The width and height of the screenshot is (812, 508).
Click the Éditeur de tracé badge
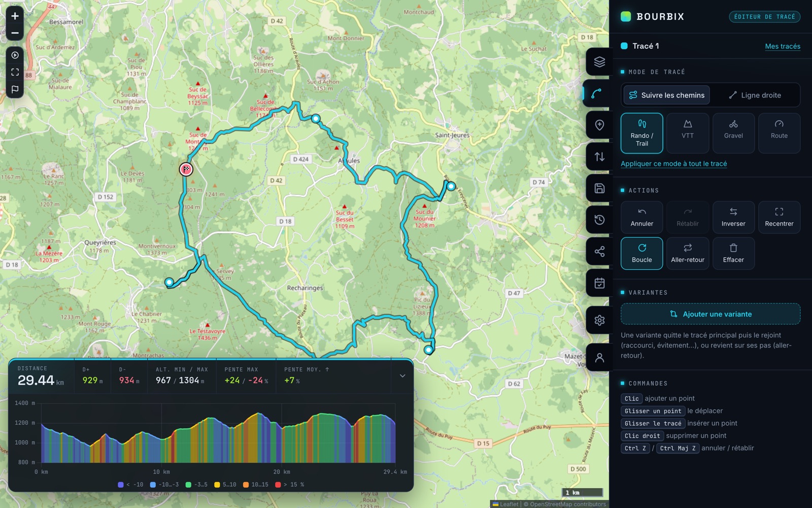point(764,17)
